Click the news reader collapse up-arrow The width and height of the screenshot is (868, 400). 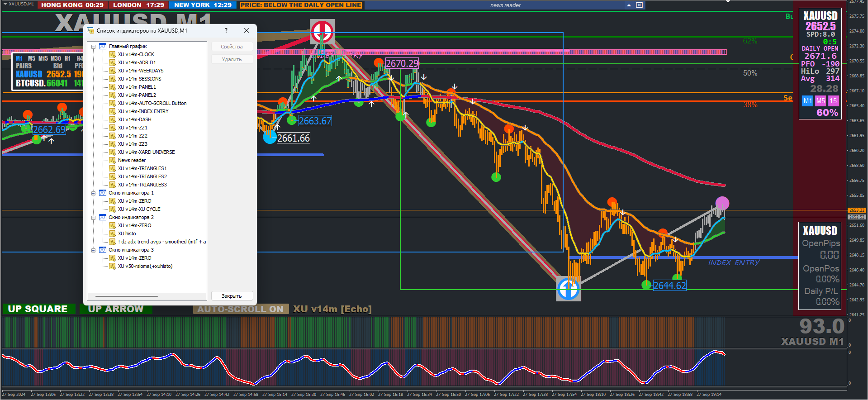[629, 5]
